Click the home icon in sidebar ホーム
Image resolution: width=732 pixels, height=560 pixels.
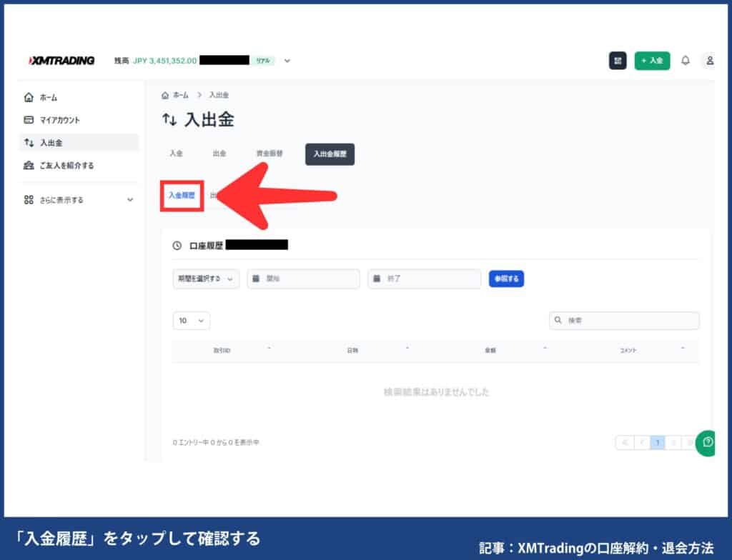[x=29, y=98]
